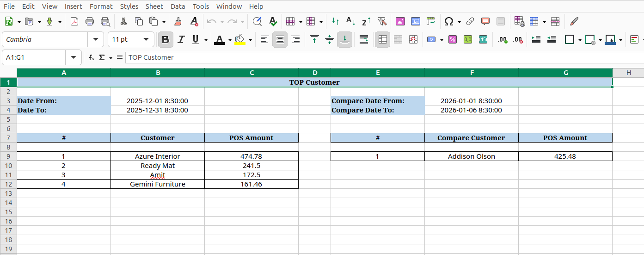The height and width of the screenshot is (255, 644).
Task: Toggle Wrap Text
Action: pyautogui.click(x=364, y=40)
